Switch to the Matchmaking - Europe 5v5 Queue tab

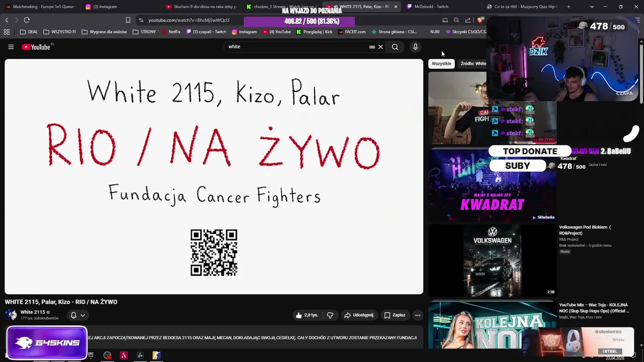tap(40, 7)
